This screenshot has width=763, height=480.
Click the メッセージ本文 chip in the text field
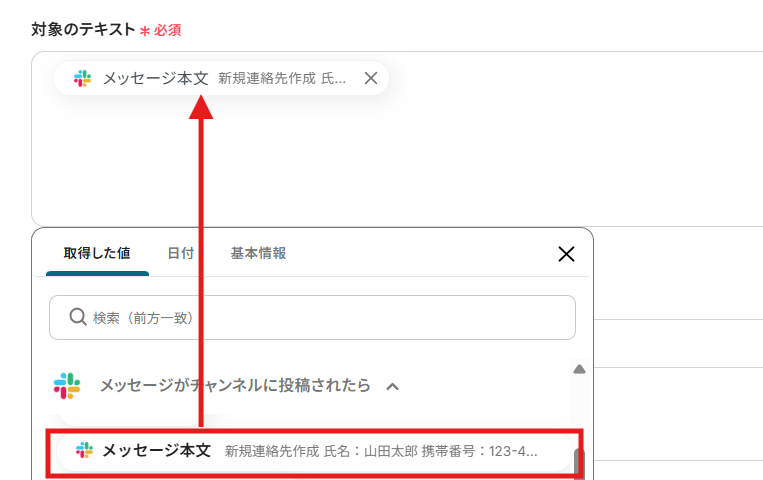pyautogui.click(x=221, y=78)
